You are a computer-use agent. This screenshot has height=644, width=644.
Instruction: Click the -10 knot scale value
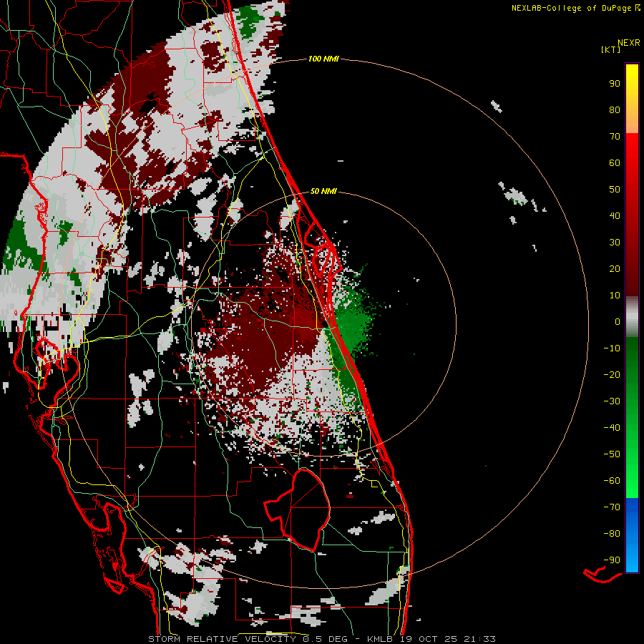pos(612,348)
